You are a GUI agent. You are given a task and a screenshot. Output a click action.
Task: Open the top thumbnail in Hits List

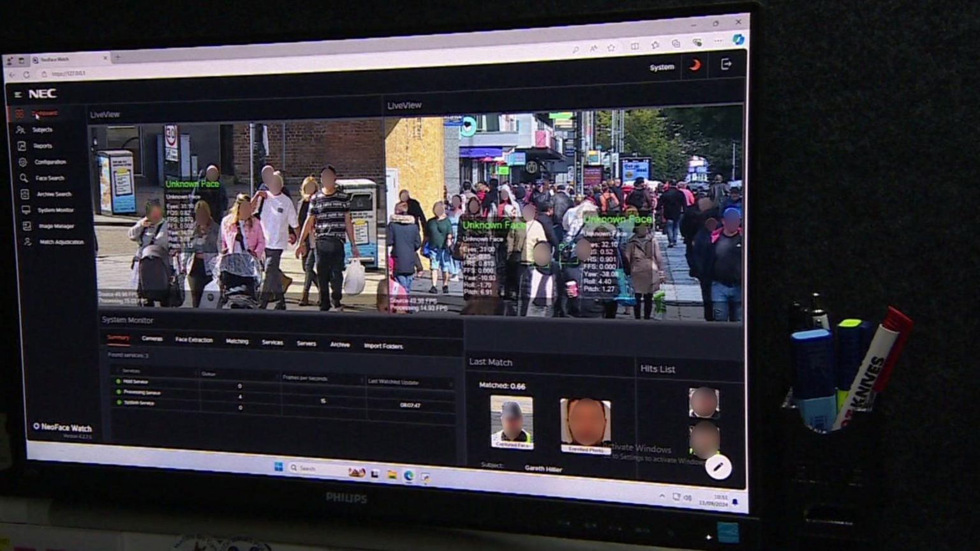(704, 403)
